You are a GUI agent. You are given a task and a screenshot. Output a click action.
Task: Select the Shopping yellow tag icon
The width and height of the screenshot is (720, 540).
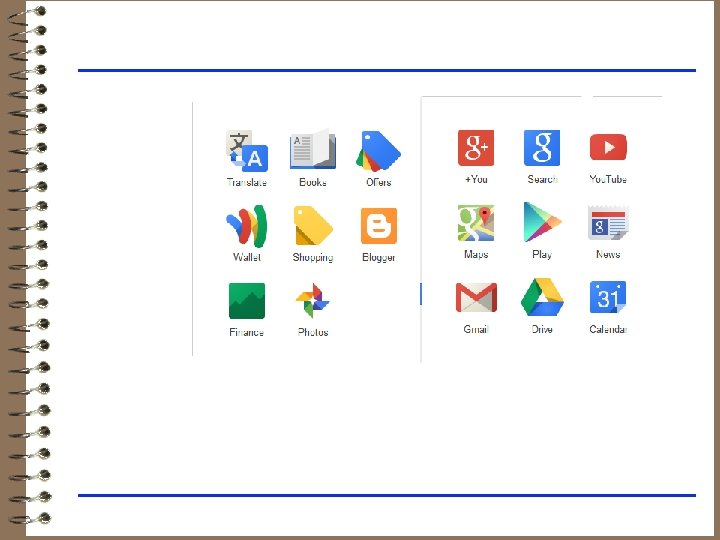tap(313, 225)
